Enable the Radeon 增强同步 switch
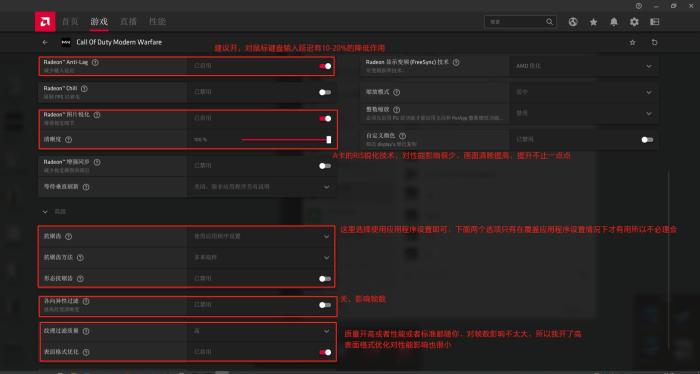This screenshot has width=700, height=374. pos(325,166)
